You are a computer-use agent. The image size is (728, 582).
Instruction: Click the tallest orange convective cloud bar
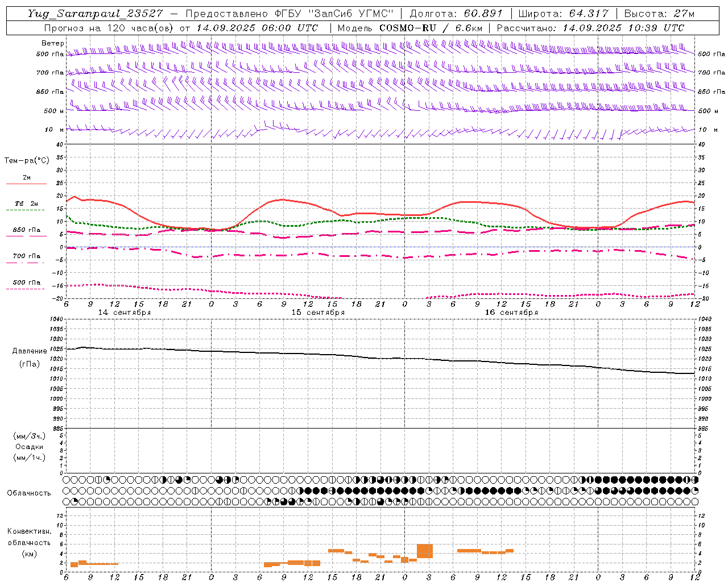(x=425, y=551)
